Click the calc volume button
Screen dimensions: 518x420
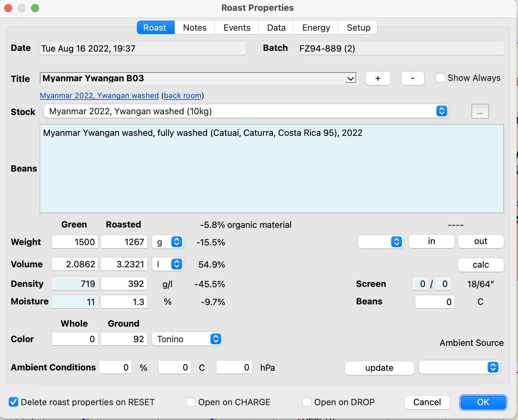pos(481,265)
